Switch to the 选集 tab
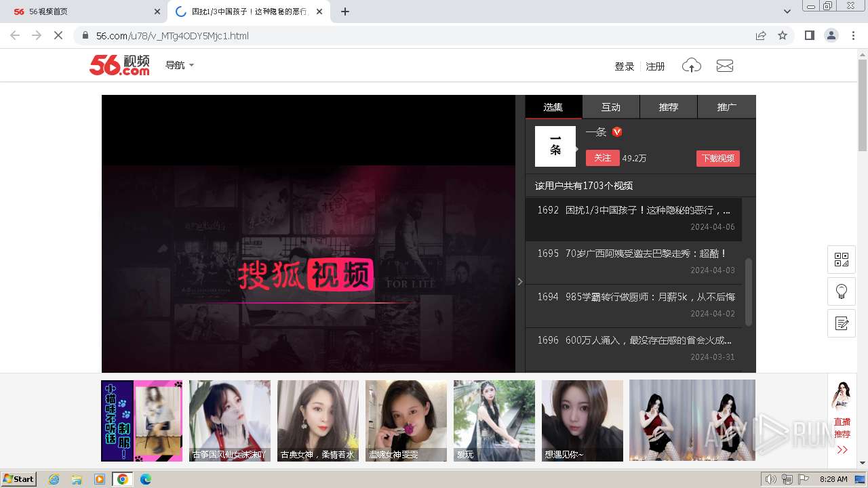 [553, 107]
